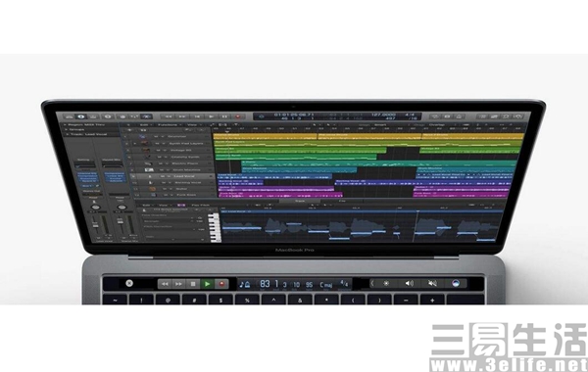Toggle the Inspector button in control bar
The width and height of the screenshot is (588, 372).
81,116
